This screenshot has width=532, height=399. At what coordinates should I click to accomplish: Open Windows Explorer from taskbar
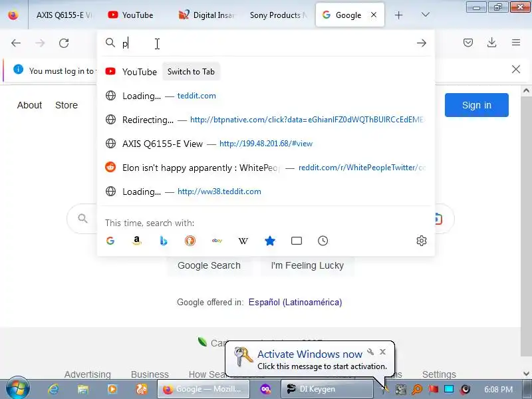tap(82, 389)
